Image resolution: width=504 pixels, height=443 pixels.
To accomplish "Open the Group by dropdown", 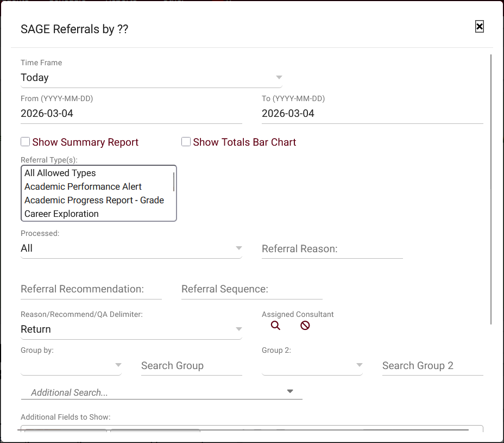I will [71, 365].
